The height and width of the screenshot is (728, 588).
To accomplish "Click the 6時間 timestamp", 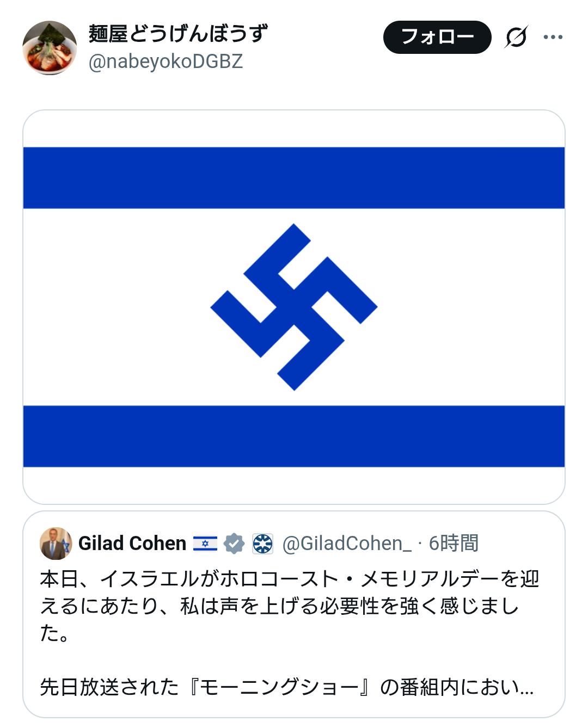I will [454, 543].
